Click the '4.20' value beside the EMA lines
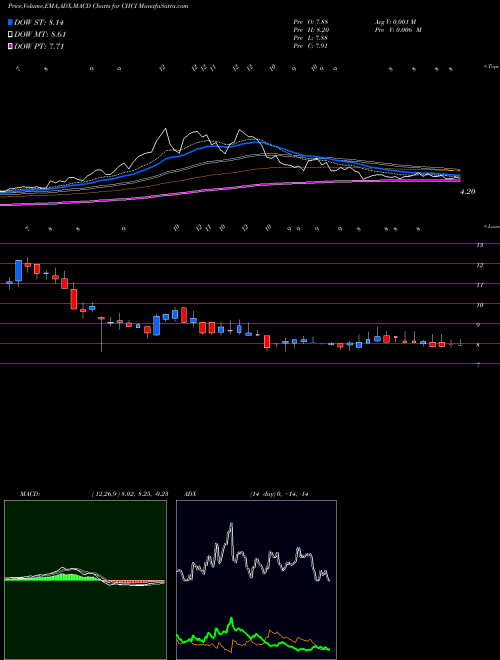Image resolution: width=500 pixels, height=660 pixels. [x=468, y=192]
